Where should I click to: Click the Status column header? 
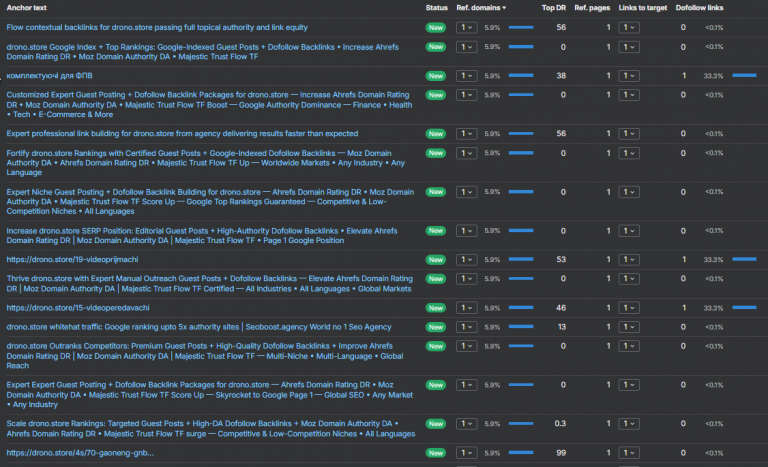[x=436, y=8]
